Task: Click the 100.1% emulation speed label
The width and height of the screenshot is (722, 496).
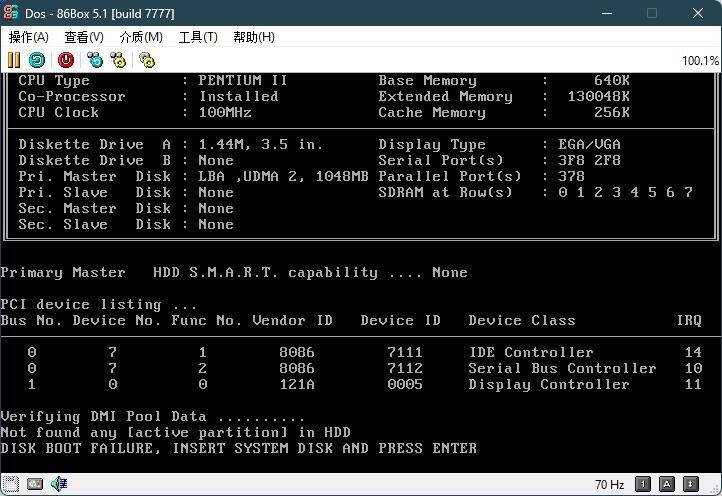Action: point(699,61)
